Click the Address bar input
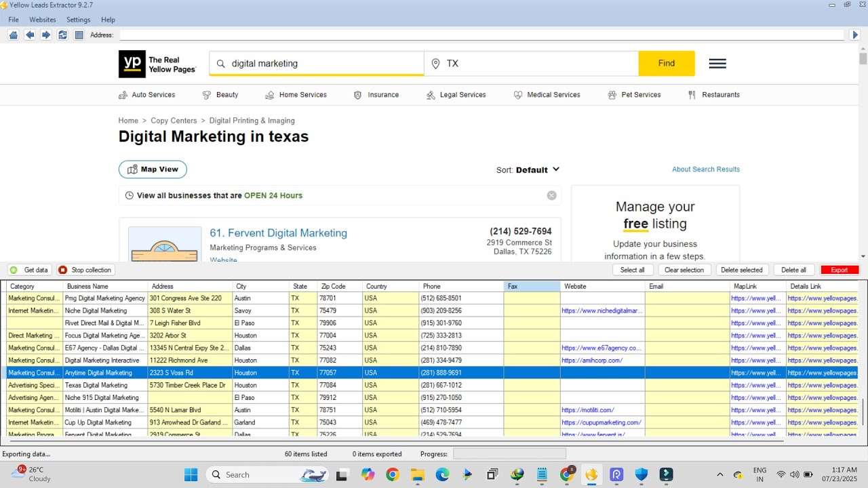 [481, 35]
